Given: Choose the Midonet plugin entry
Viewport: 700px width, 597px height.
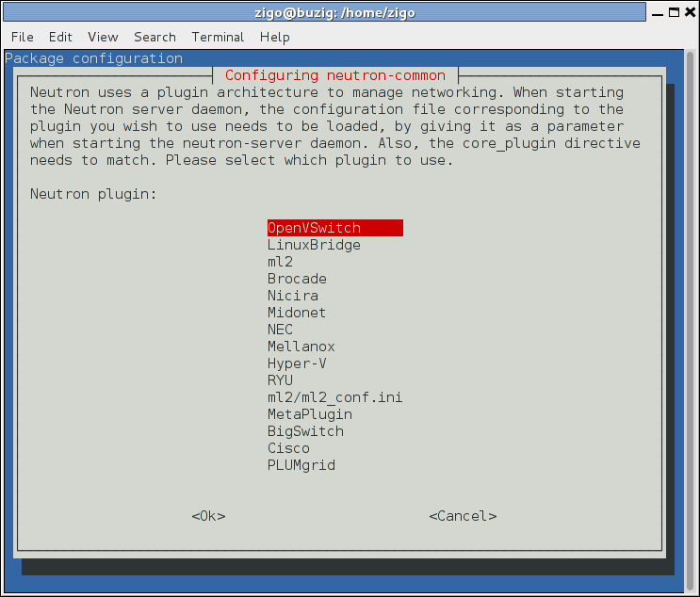Looking at the screenshot, I should coord(296,313).
